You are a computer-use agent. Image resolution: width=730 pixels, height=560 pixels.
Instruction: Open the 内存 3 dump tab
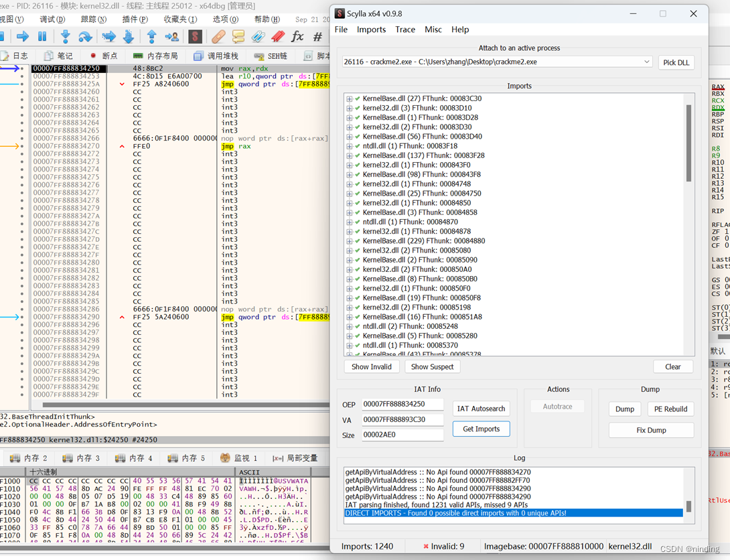(82, 458)
